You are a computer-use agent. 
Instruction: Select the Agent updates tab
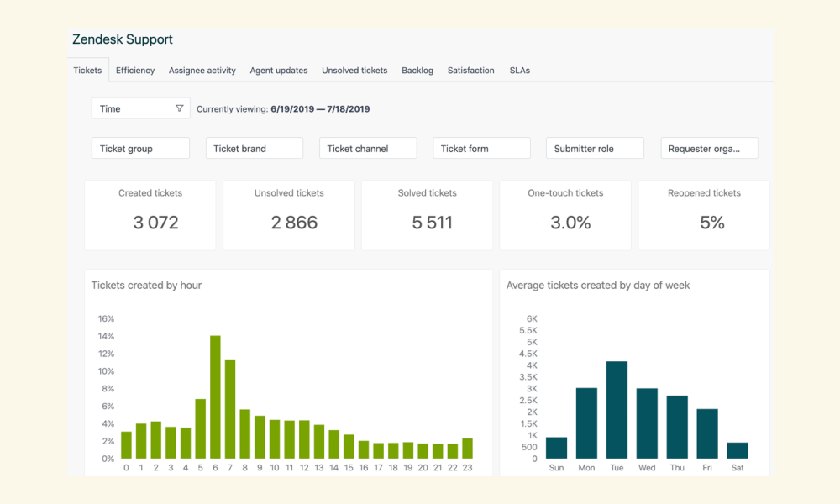(279, 71)
